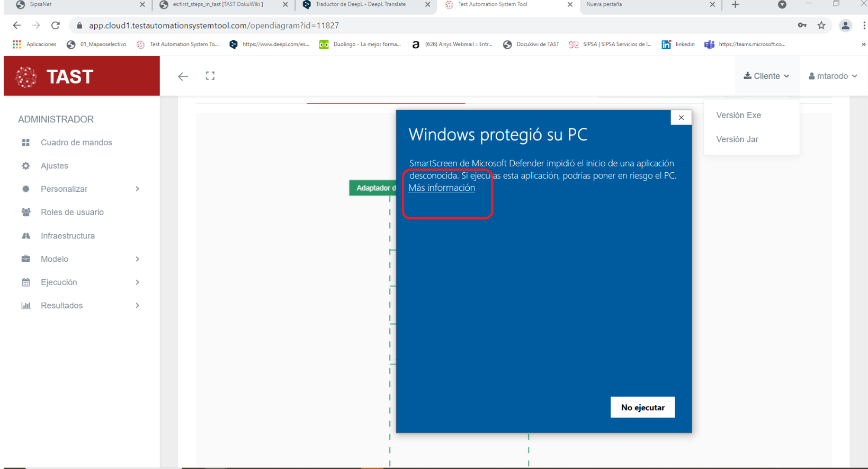This screenshot has height=469, width=868.
Task: Click the Ajustes gear icon
Action: click(x=25, y=166)
